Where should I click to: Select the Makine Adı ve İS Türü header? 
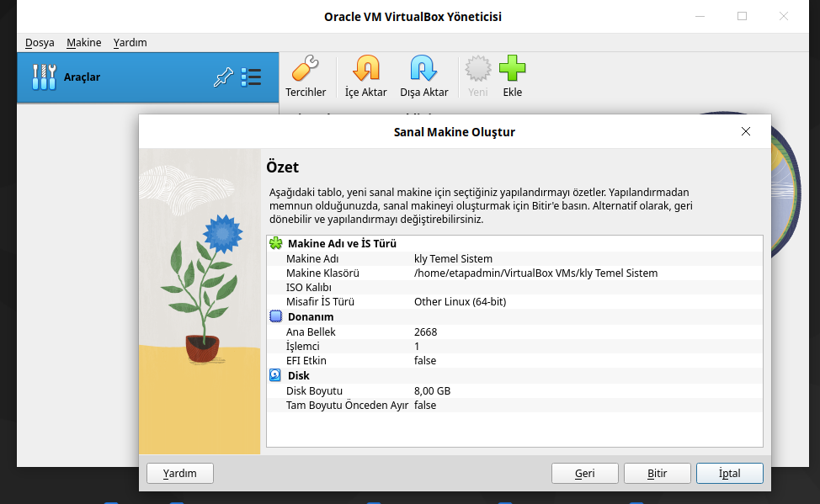pyautogui.click(x=342, y=244)
